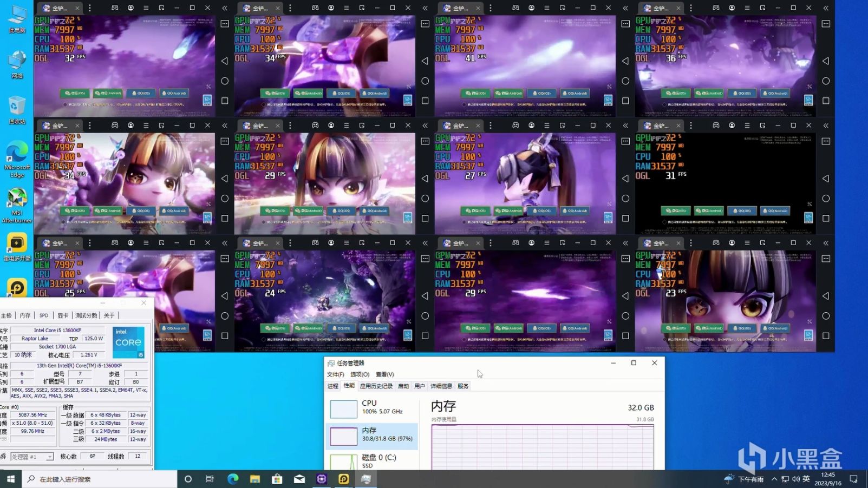
Task: Select CPU graph in Task Manager sidebar
Action: coord(372,408)
